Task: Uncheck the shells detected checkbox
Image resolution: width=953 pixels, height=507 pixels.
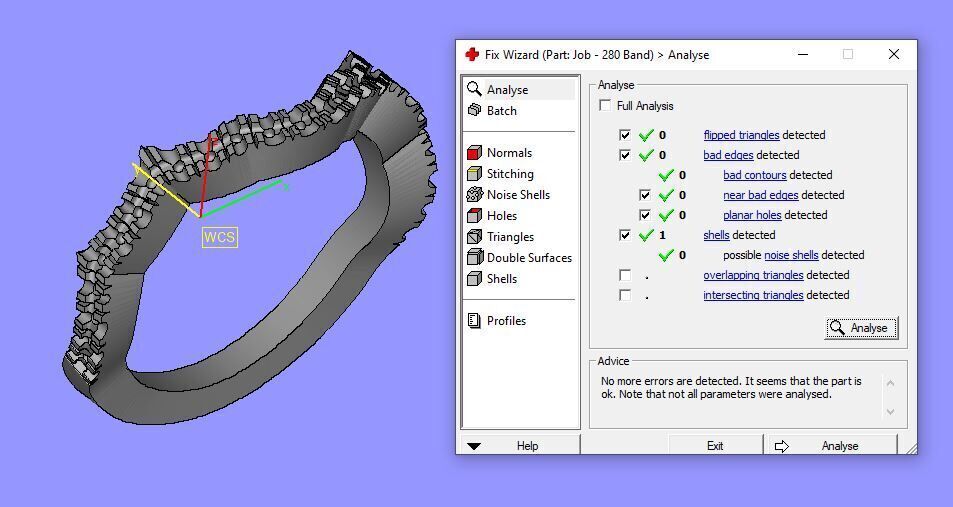Action: tap(625, 235)
